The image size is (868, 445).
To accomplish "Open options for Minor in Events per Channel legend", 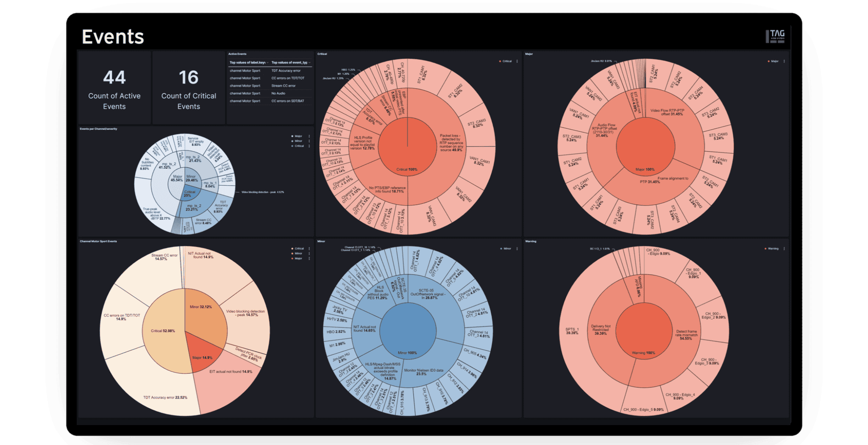I will [309, 141].
